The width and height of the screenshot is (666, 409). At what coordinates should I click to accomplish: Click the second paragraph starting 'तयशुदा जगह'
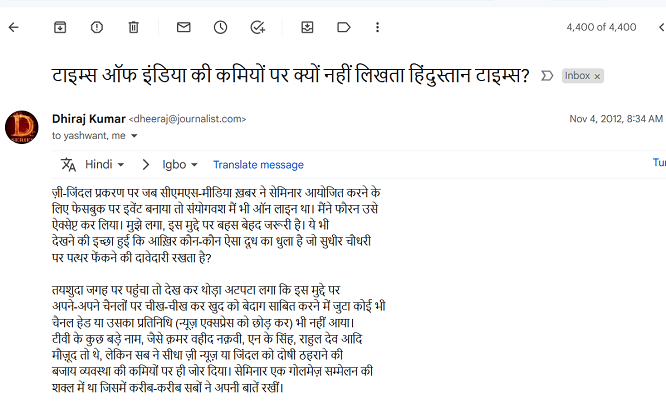218,339
